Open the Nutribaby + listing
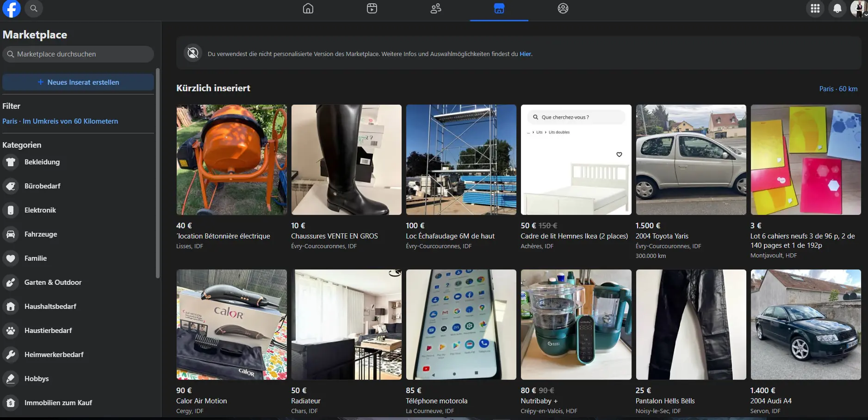The height and width of the screenshot is (420, 868). tap(576, 342)
